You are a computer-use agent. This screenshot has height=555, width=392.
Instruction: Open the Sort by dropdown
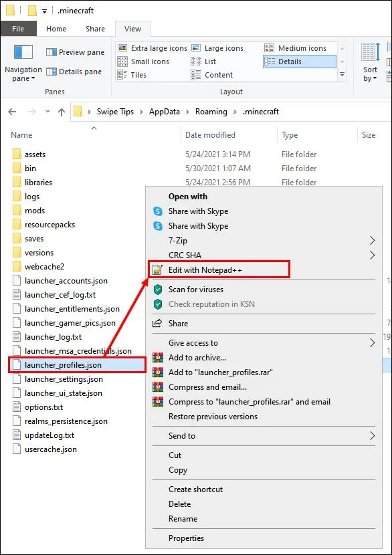click(370, 74)
